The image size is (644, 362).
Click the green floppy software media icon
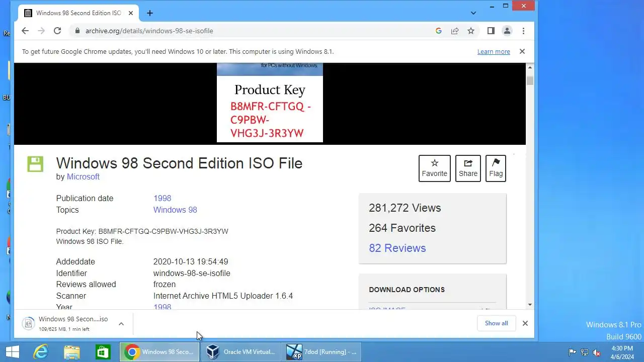tap(35, 164)
